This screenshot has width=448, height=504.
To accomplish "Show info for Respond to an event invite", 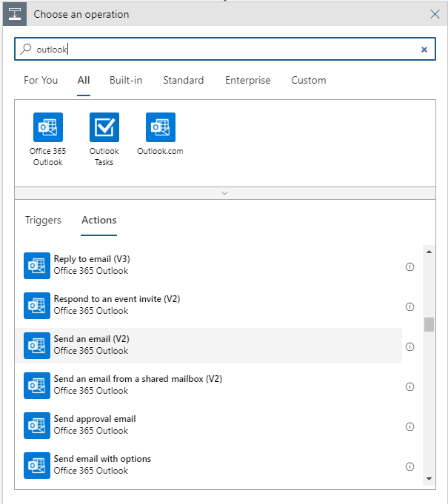I will click(409, 306).
